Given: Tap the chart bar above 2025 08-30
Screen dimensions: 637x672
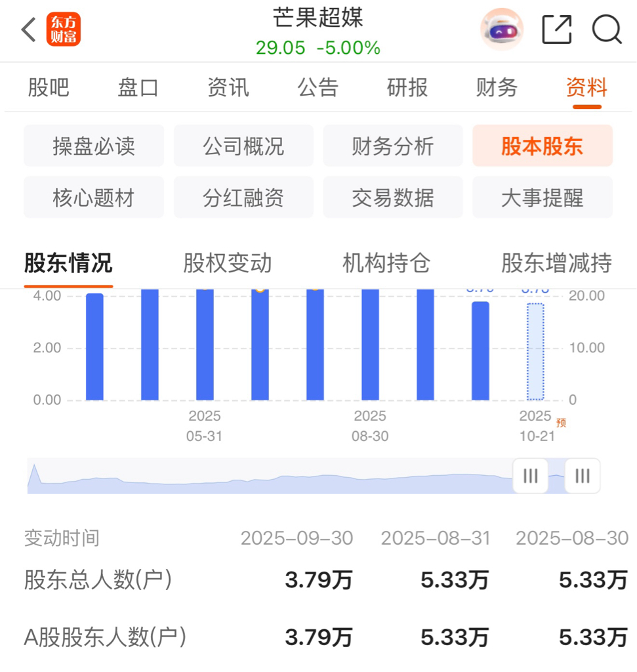Looking at the screenshot, I should coord(370,345).
